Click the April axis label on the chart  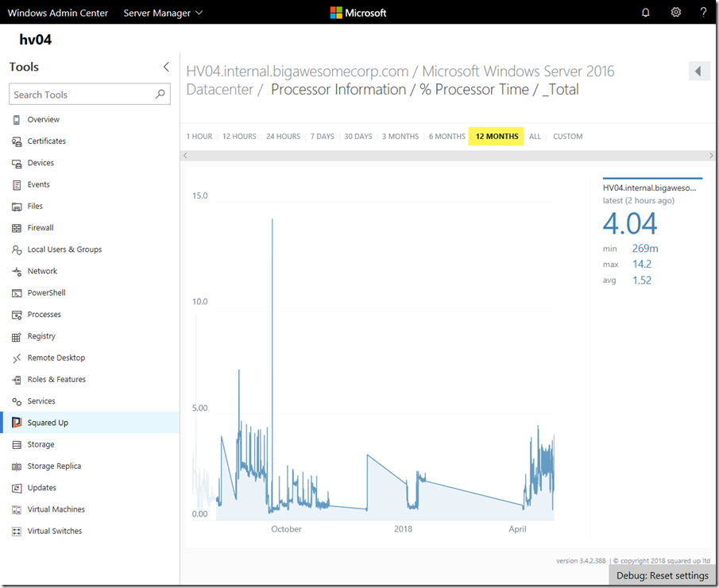(x=517, y=529)
